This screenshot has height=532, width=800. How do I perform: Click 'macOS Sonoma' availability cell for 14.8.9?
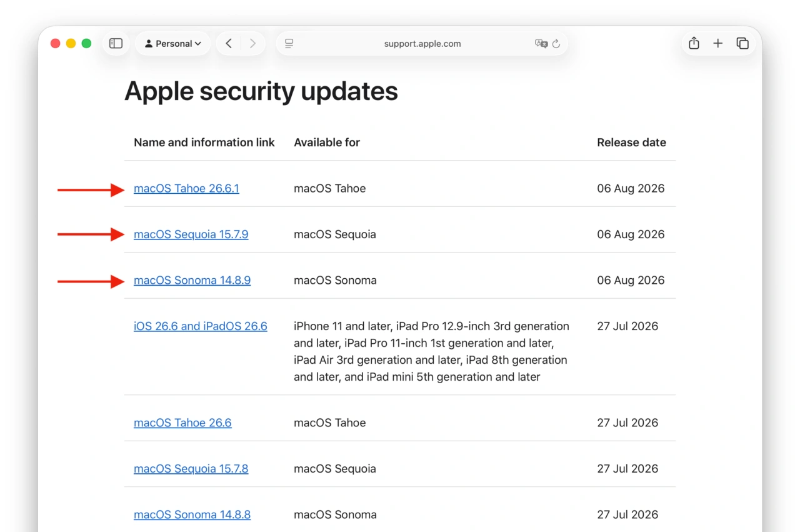(336, 280)
